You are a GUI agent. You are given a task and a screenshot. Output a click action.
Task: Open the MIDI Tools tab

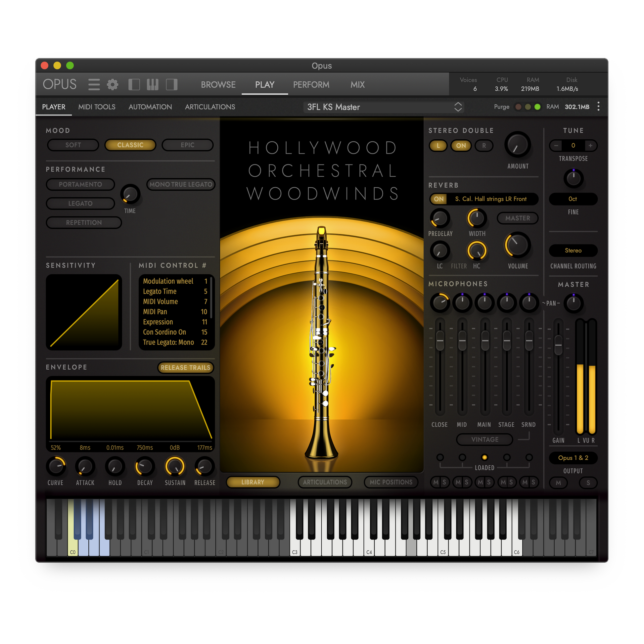click(97, 107)
